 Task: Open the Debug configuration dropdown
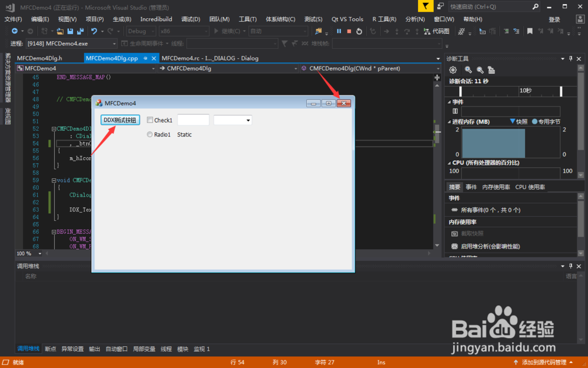[x=141, y=31]
